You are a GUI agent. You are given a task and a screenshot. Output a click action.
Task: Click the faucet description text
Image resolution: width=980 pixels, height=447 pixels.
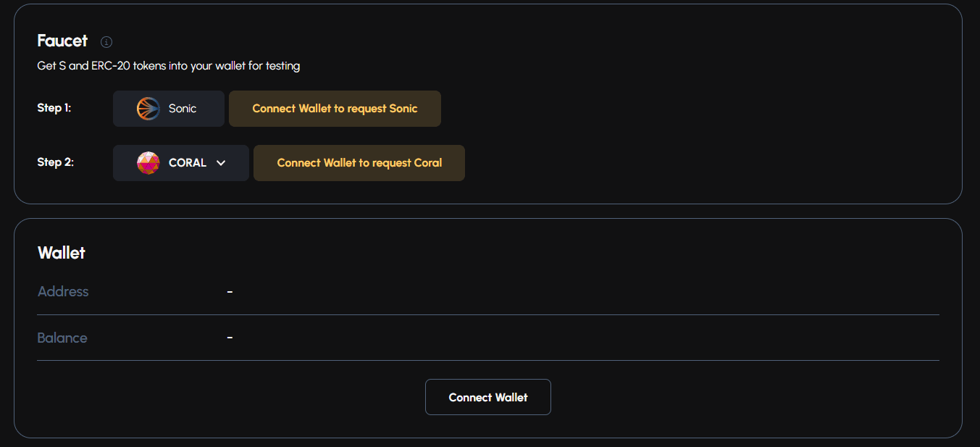[168, 66]
